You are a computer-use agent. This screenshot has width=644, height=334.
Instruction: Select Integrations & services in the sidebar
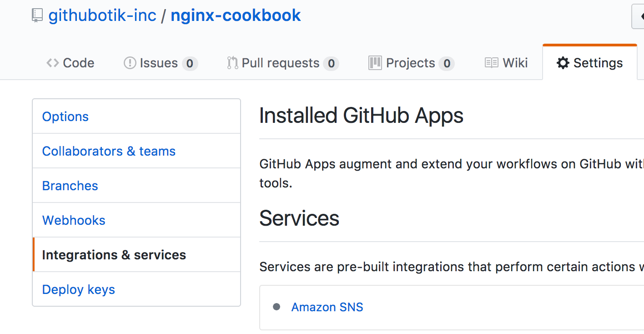coord(136,255)
